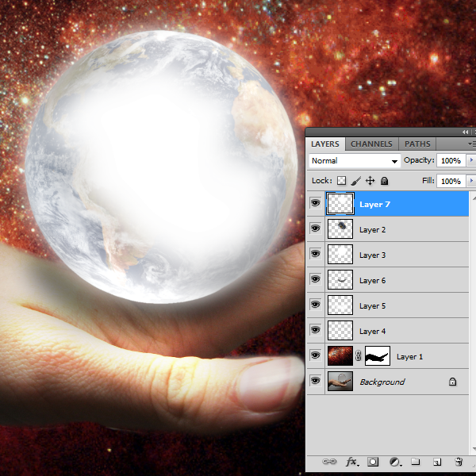
Task: Click the delete layer trash icon
Action: [x=459, y=462]
